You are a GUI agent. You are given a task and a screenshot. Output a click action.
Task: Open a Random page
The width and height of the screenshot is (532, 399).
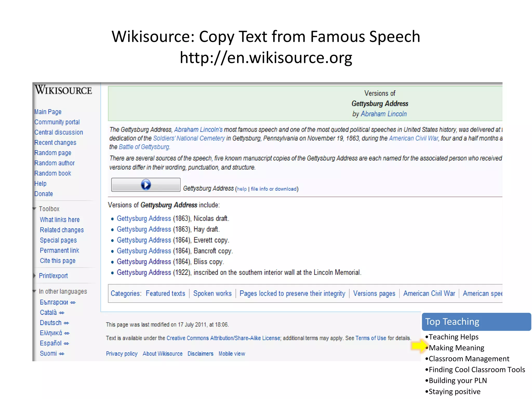point(53,153)
